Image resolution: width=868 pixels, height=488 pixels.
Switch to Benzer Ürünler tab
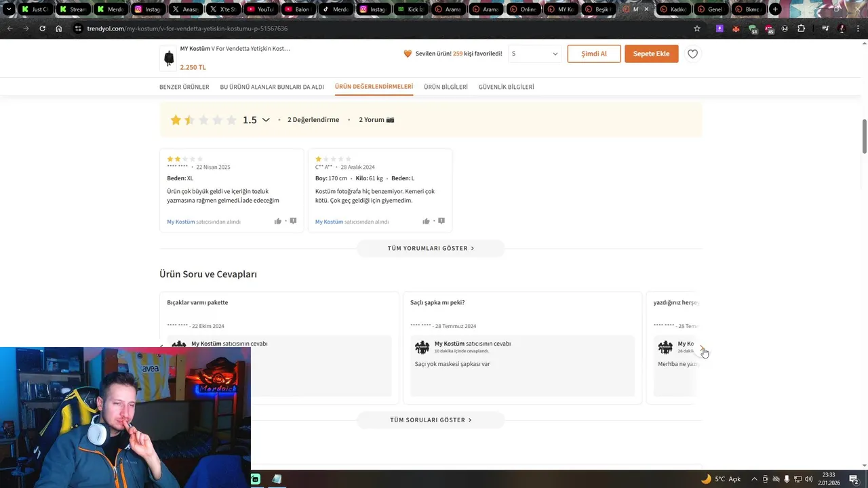pos(184,87)
